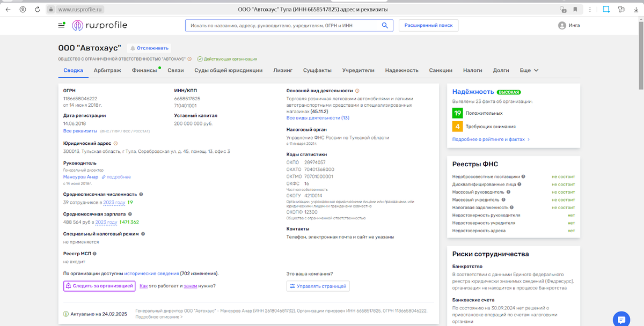Click the help icon for Специальный налоговый режим
The width and height of the screenshot is (644, 326).
143,234
